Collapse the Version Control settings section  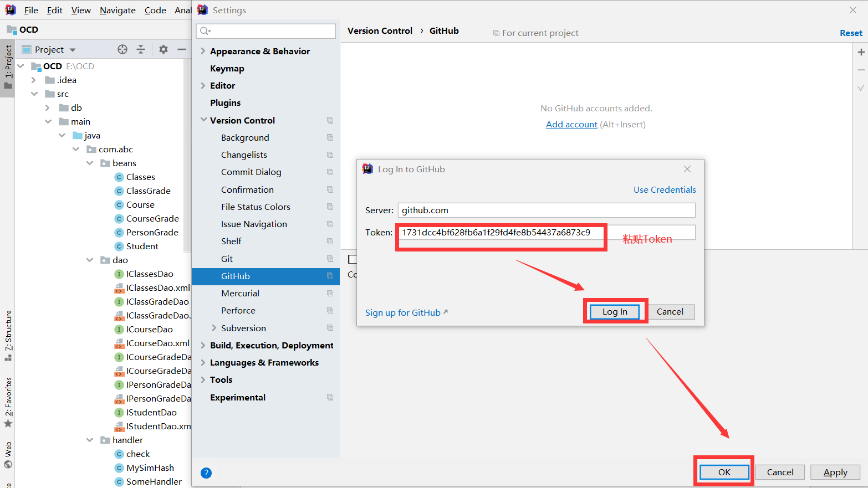click(x=203, y=120)
